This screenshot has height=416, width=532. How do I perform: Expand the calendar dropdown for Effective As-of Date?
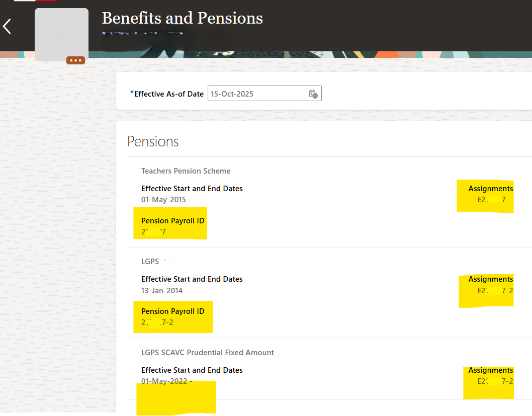(x=313, y=93)
